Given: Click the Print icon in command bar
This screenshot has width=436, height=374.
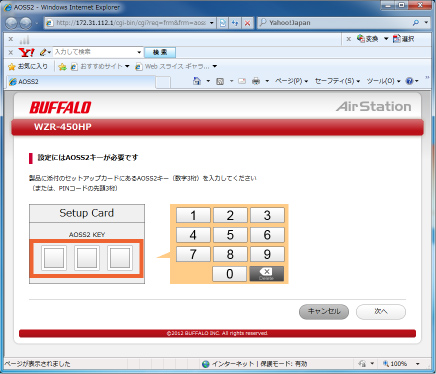Looking at the screenshot, I should coord(256,81).
